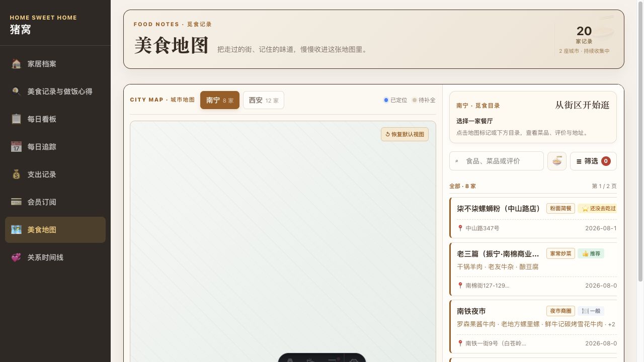Viewport: 644px width, 362px height.
Task: Click the 猪窝 app title in sidebar
Action: click(x=21, y=30)
